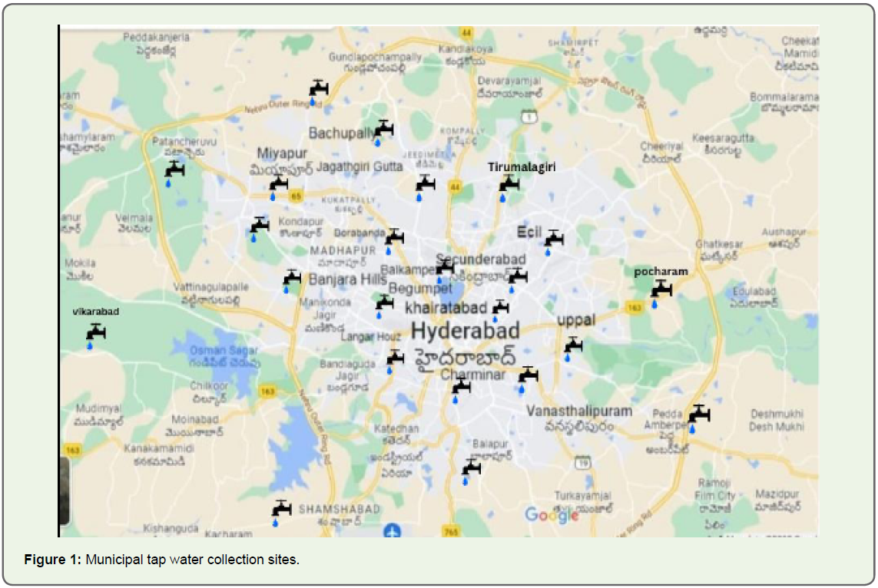878x588 pixels.
Task: Click the tap icon under Miyapur label
Action: pos(278,187)
